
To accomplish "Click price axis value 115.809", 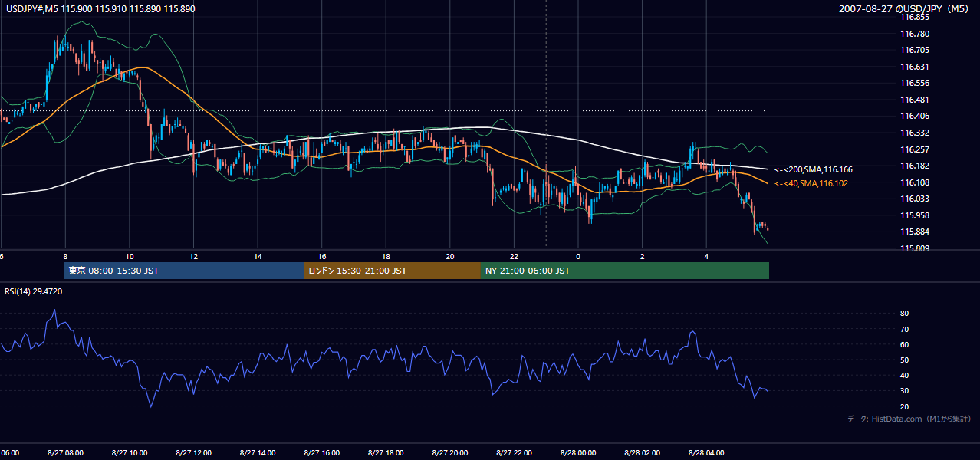I will pyautogui.click(x=915, y=248).
